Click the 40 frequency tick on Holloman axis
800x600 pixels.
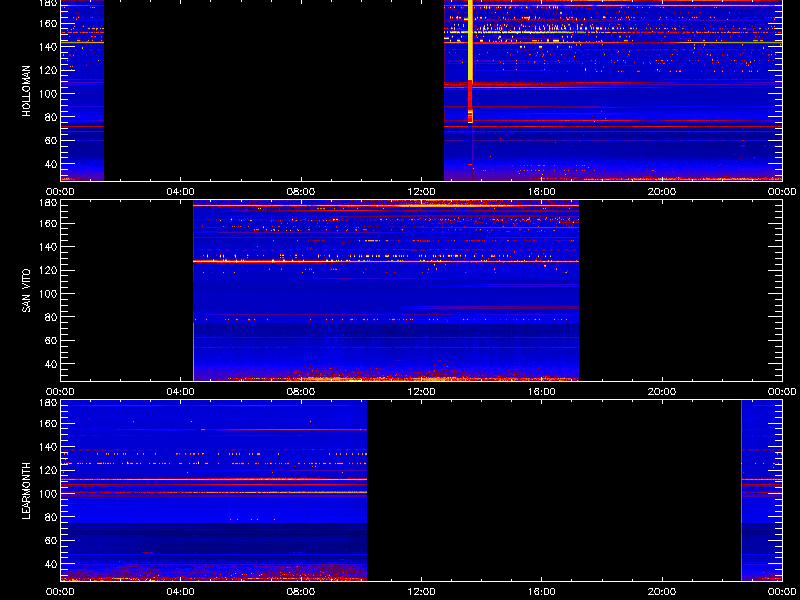pyautogui.click(x=51, y=164)
